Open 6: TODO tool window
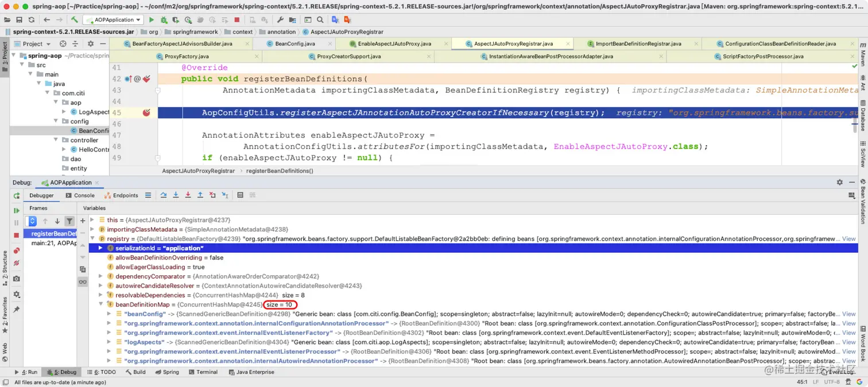This screenshot has width=868, height=387. click(x=101, y=372)
